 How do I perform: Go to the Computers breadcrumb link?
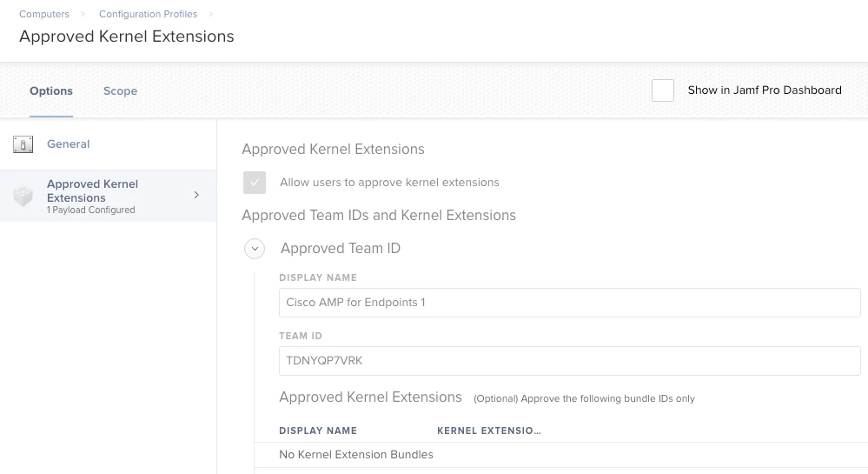(x=44, y=14)
